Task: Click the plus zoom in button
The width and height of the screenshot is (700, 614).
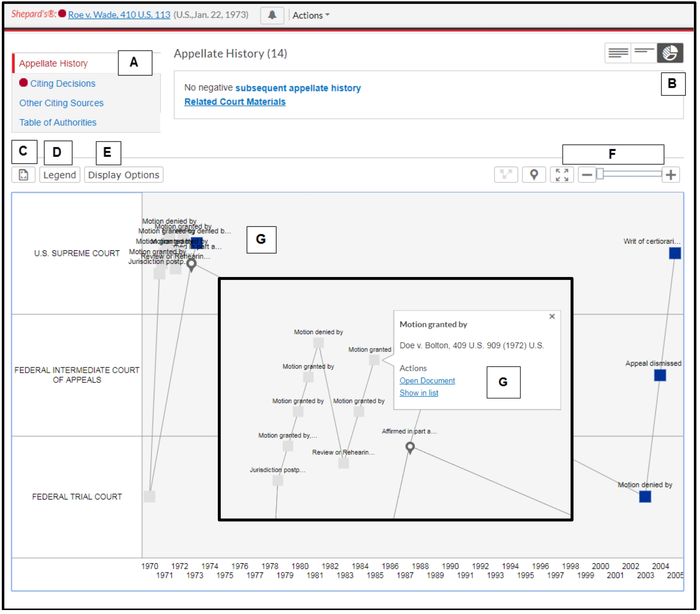Action: click(x=671, y=175)
